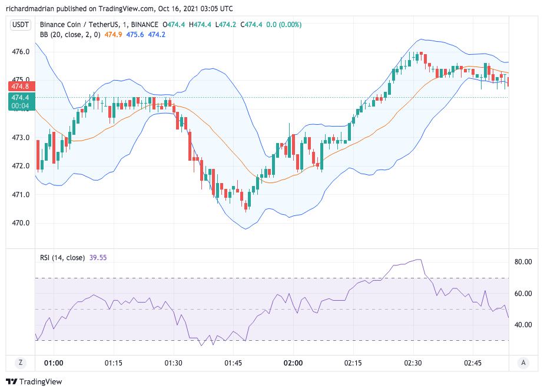Image resolution: width=544 pixels, height=392 pixels.
Task: Open the USDT currency selector
Action: click(21, 25)
